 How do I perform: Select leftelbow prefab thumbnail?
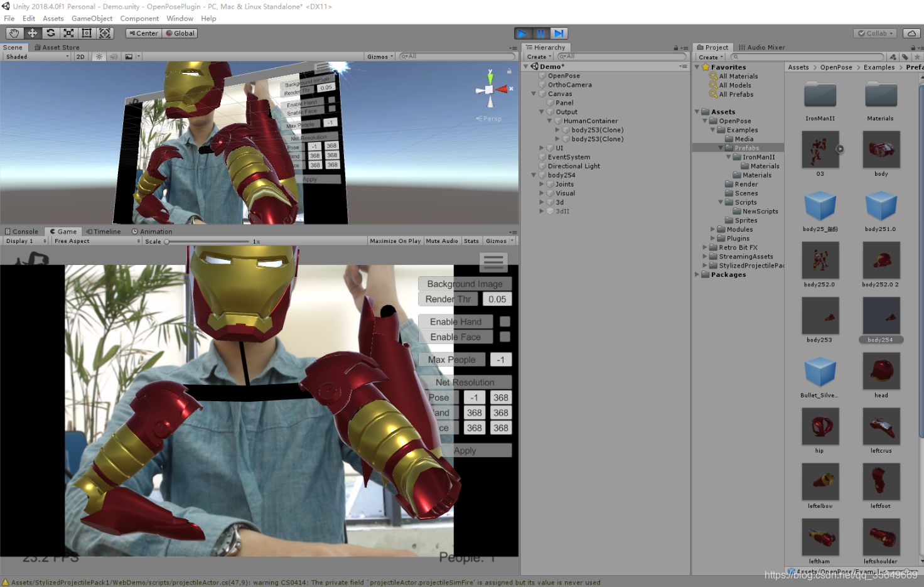(x=820, y=482)
